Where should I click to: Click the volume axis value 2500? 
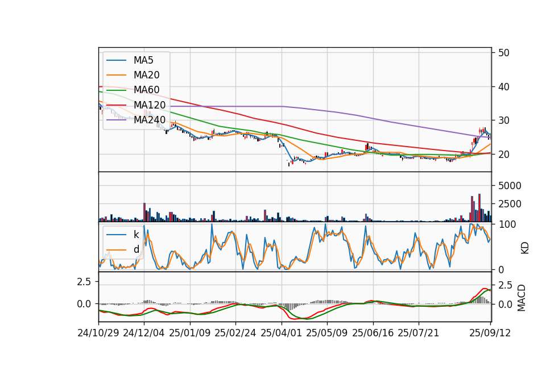click(510, 204)
